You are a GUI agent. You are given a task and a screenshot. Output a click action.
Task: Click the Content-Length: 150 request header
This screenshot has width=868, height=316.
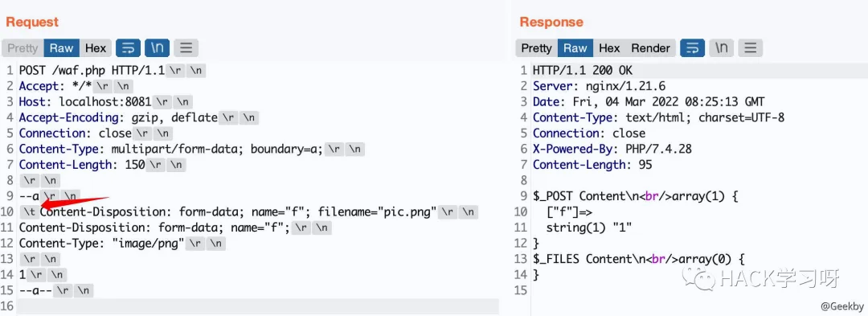(x=82, y=165)
